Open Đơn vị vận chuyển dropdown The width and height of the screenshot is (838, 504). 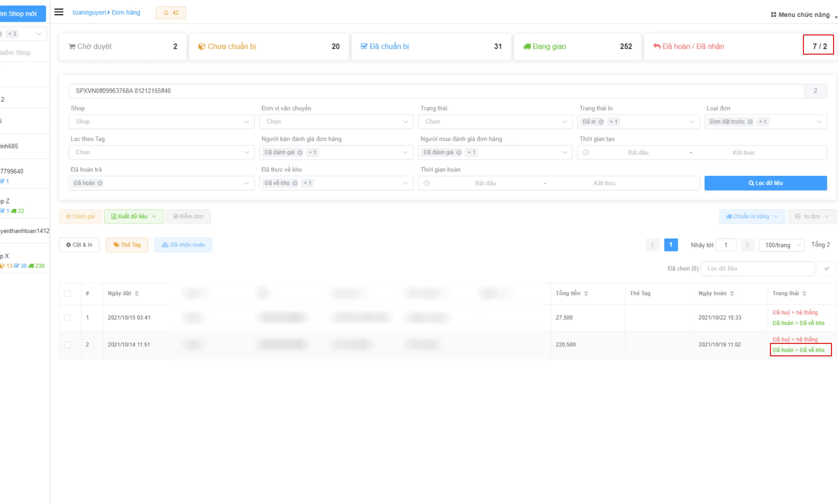click(336, 122)
